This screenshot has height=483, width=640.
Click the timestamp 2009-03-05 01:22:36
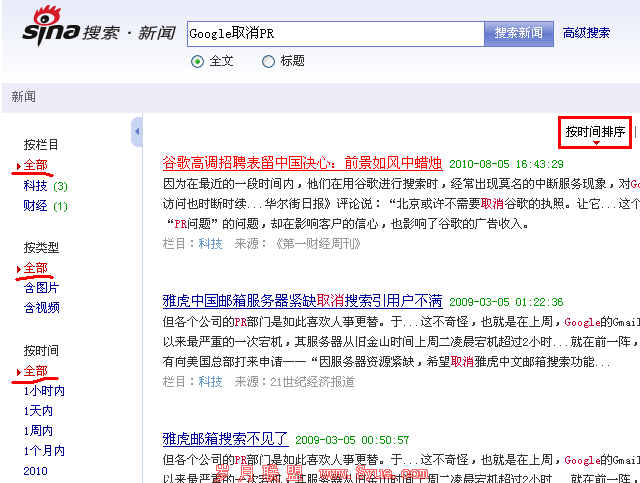point(506,302)
